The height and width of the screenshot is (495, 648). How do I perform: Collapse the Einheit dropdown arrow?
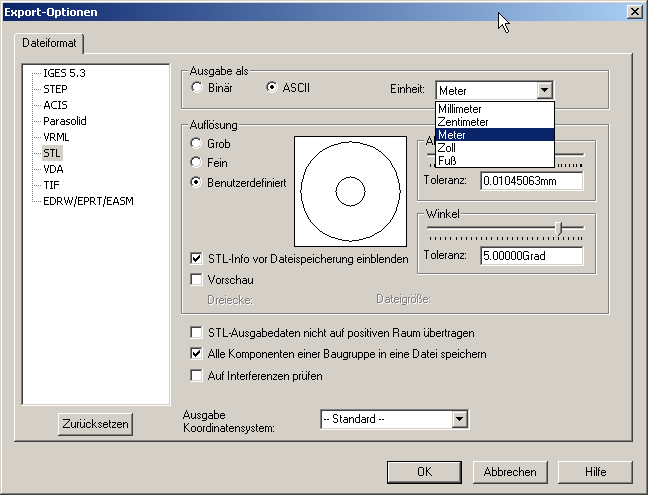[x=544, y=90]
